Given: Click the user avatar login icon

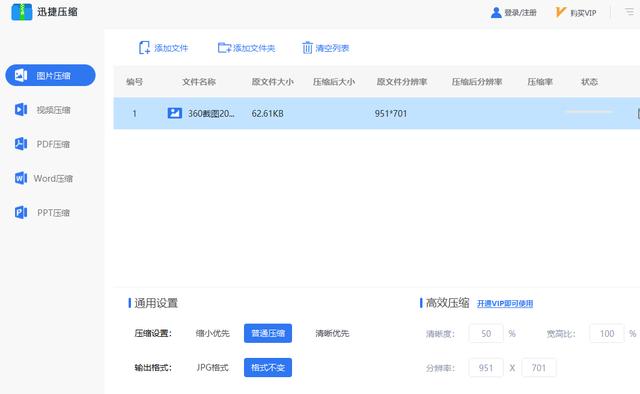Looking at the screenshot, I should click(496, 13).
